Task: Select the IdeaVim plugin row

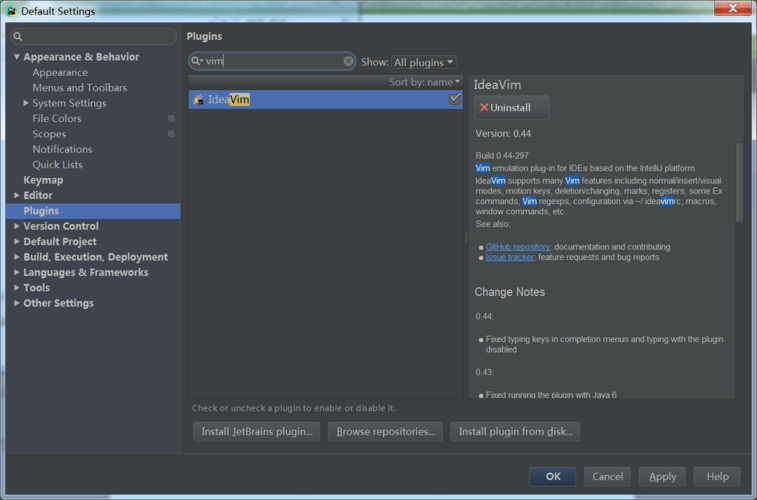Action: pyautogui.click(x=325, y=99)
